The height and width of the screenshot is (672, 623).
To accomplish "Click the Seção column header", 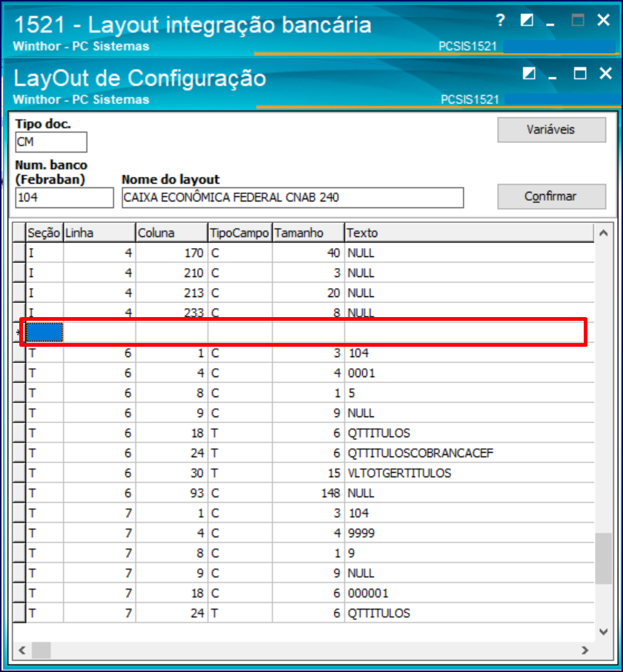I will [44, 233].
